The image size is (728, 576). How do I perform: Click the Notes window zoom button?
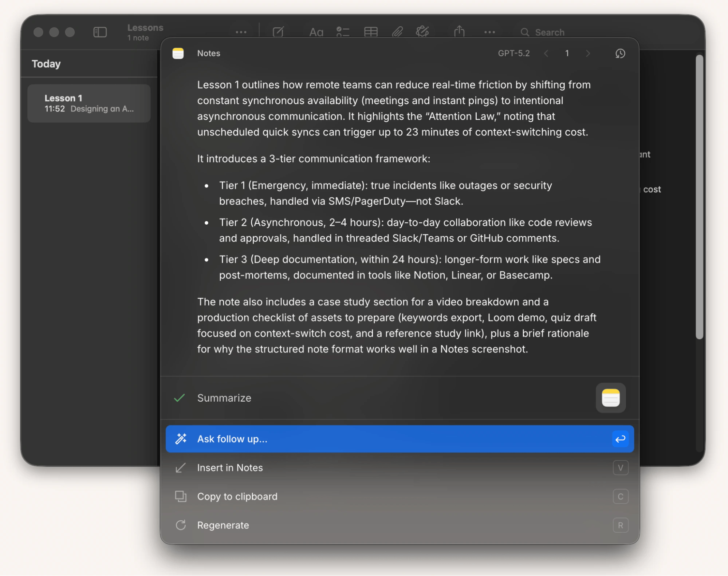pyautogui.click(x=70, y=32)
